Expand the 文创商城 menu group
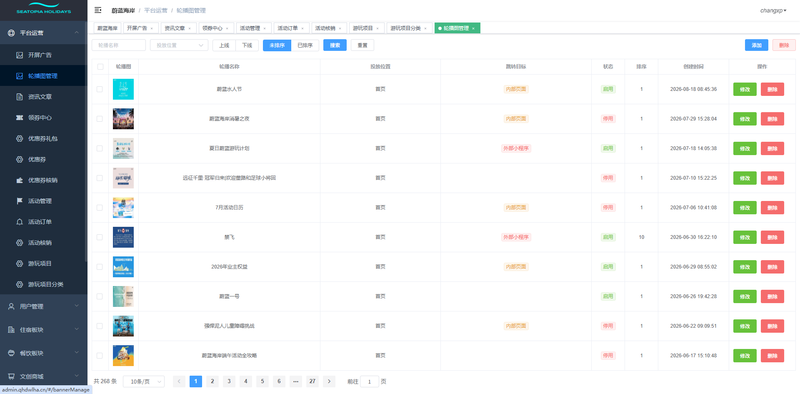 [x=43, y=377]
